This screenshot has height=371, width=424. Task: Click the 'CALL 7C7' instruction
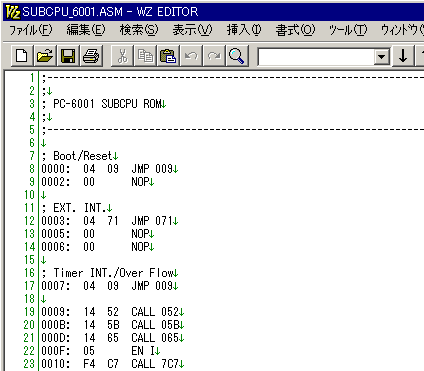[155, 364]
